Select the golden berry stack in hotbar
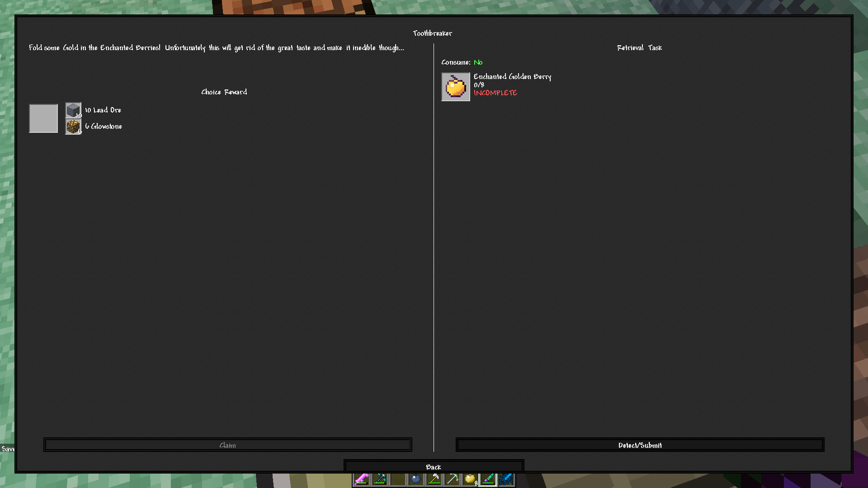The height and width of the screenshot is (488, 868). 470,479
